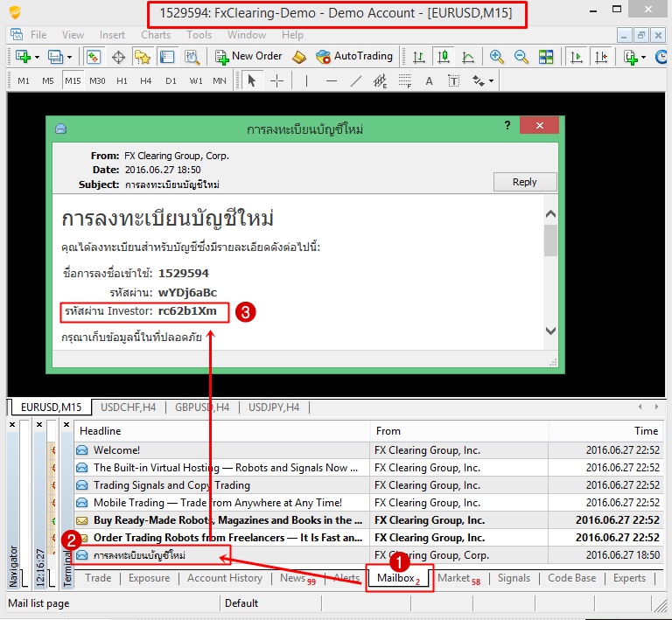Toggle the Data Window crosshair-circle icon
This screenshot has height=620, width=672.
(118, 57)
